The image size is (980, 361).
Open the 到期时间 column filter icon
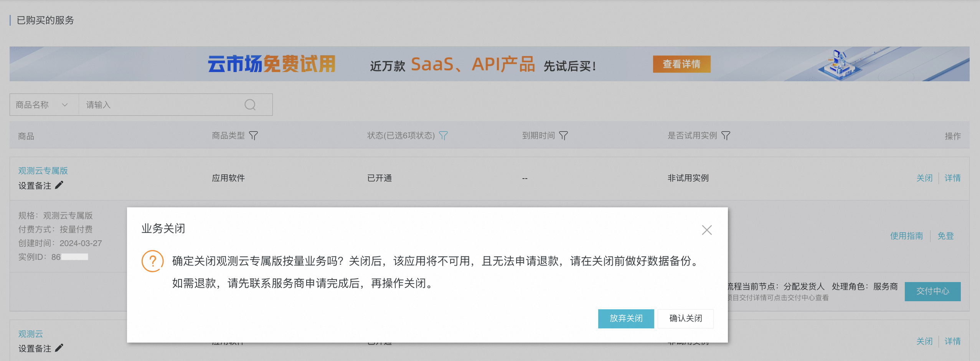click(x=563, y=136)
